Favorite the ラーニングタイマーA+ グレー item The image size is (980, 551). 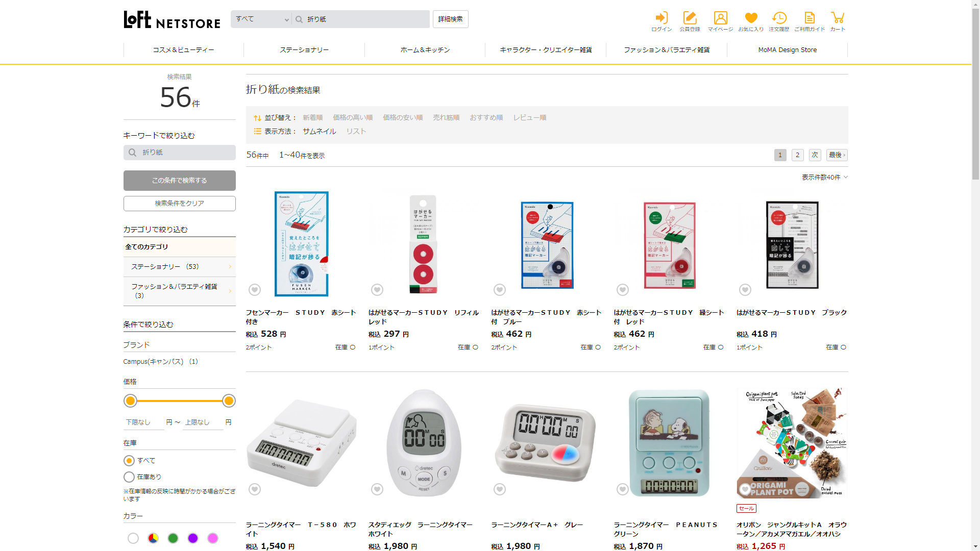pyautogui.click(x=500, y=489)
